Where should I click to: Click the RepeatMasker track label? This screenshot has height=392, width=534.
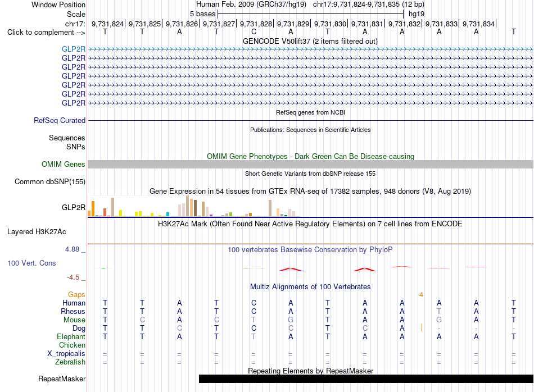coord(62,379)
